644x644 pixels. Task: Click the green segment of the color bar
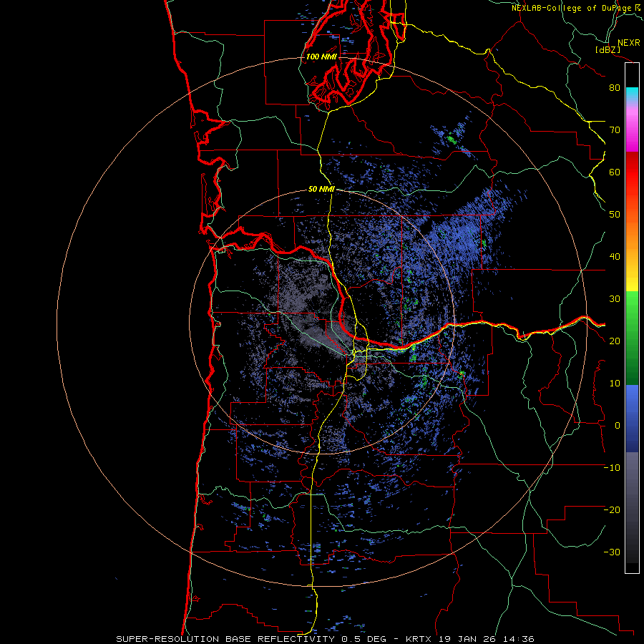tap(632, 338)
